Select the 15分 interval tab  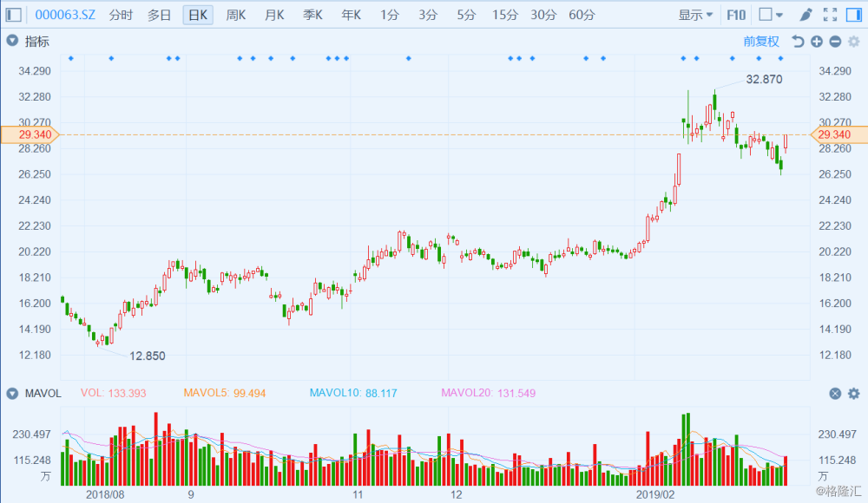pos(505,15)
